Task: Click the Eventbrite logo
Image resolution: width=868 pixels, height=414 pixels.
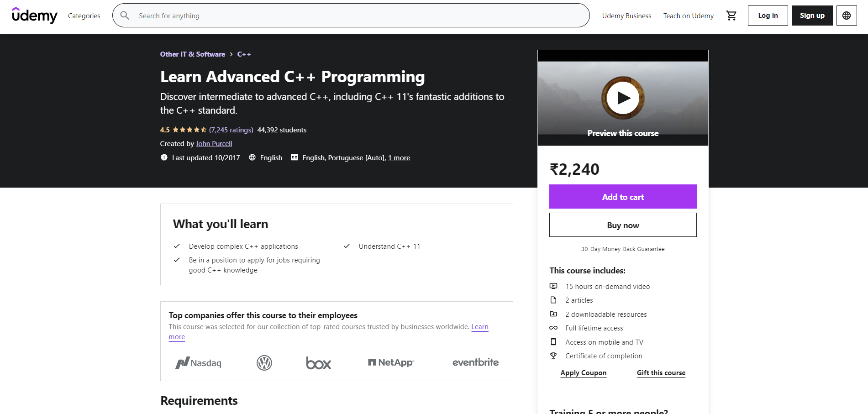Action: pos(475,362)
